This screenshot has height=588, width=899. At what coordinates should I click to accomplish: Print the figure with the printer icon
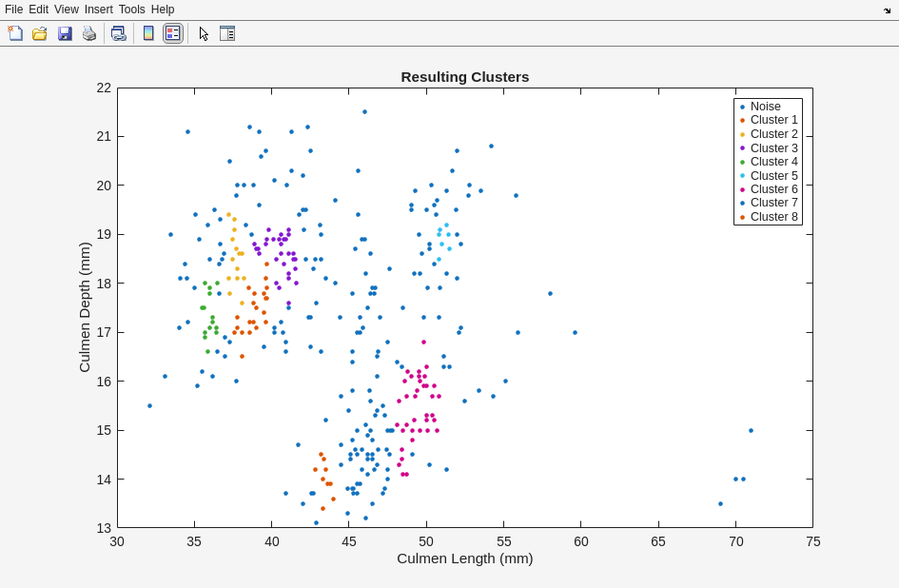[88, 33]
